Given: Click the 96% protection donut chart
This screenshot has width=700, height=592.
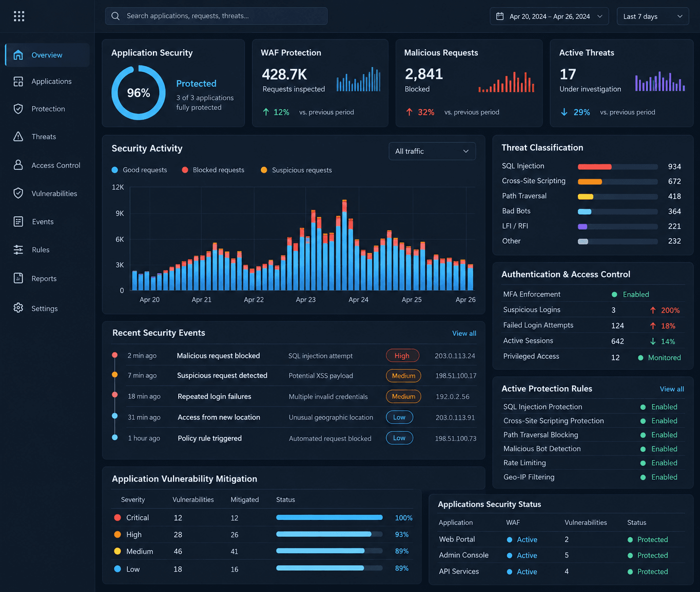Looking at the screenshot, I should pyautogui.click(x=139, y=92).
